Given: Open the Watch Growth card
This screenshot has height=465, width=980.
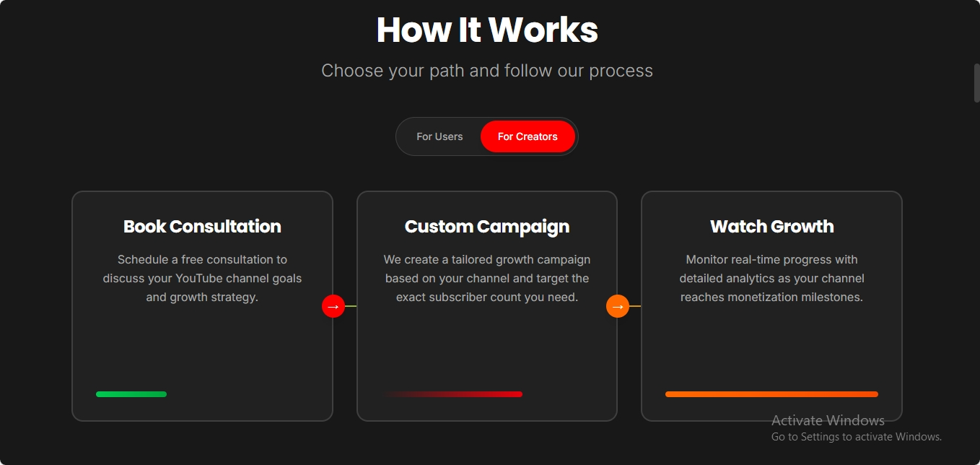Looking at the screenshot, I should tap(771, 305).
